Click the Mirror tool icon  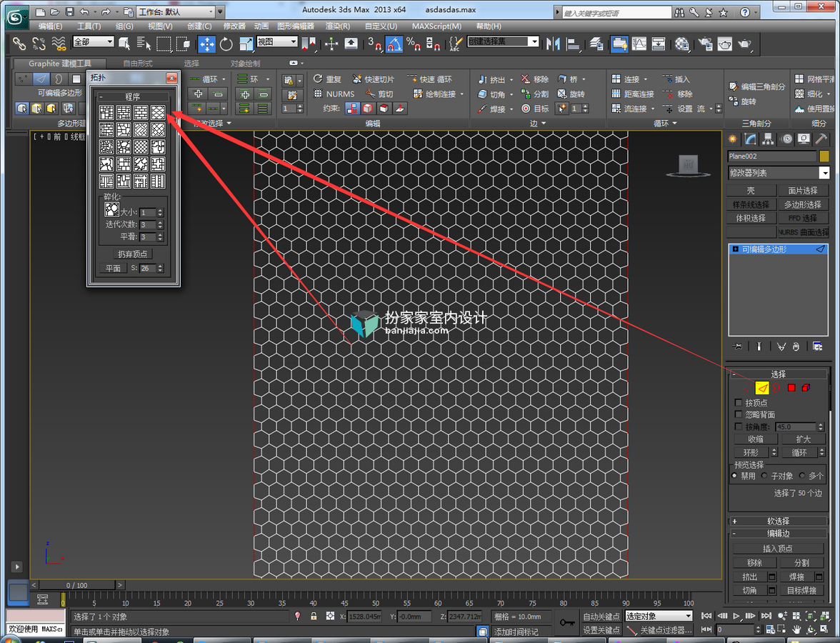click(x=553, y=44)
